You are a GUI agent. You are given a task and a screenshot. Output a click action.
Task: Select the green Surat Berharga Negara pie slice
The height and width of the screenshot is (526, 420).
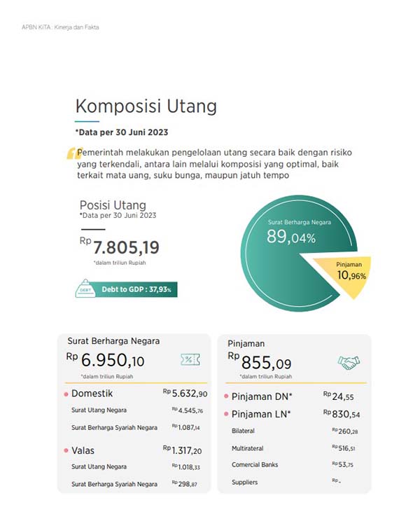tap(280, 252)
